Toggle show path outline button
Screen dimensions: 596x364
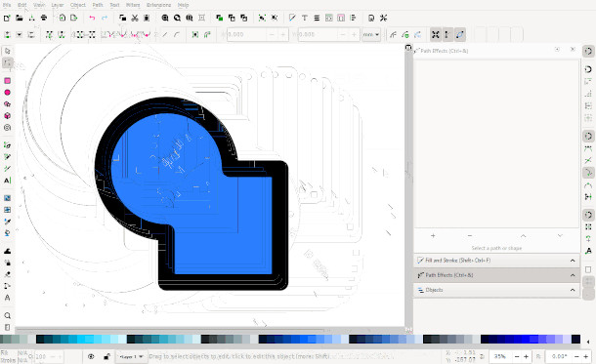click(x=459, y=34)
